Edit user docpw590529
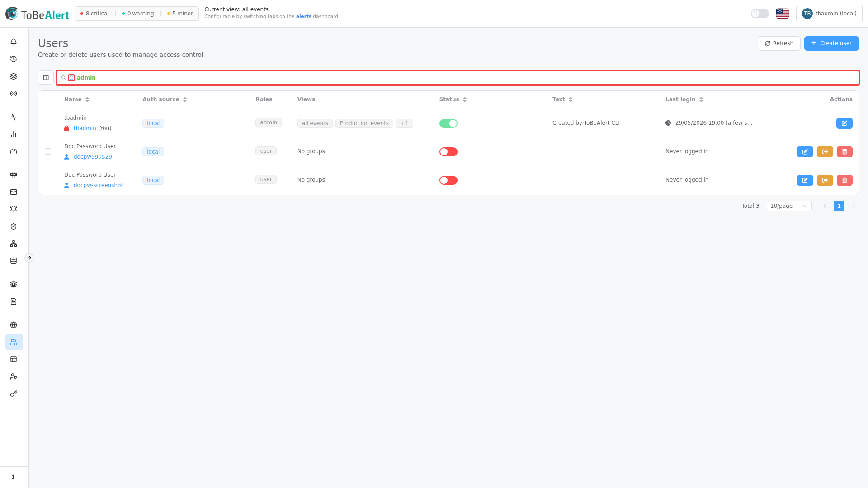Screen dimensions: 868x488 805,152
